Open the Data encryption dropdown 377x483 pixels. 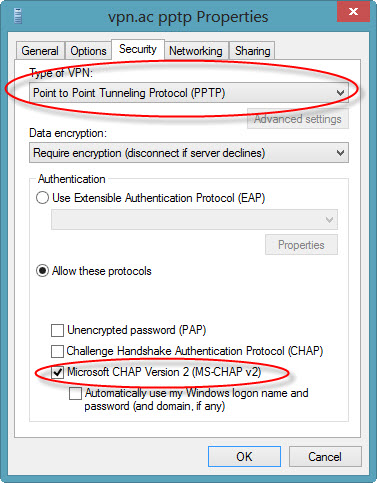click(189, 153)
